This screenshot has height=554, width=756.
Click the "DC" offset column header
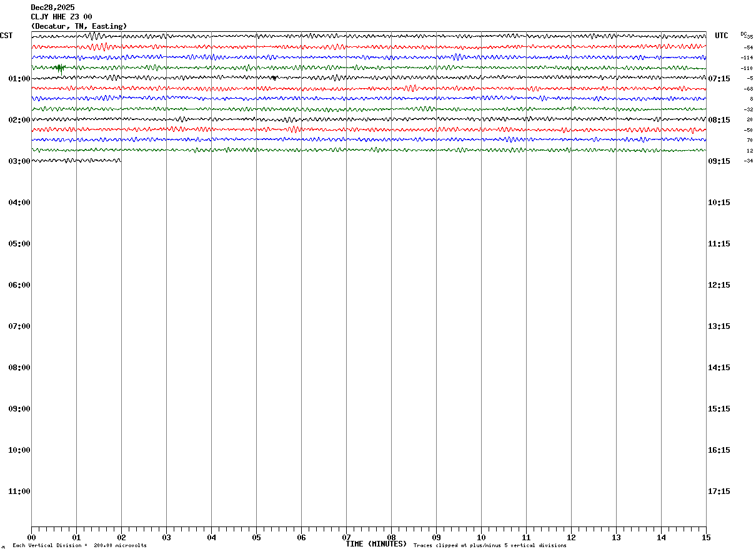coord(744,34)
